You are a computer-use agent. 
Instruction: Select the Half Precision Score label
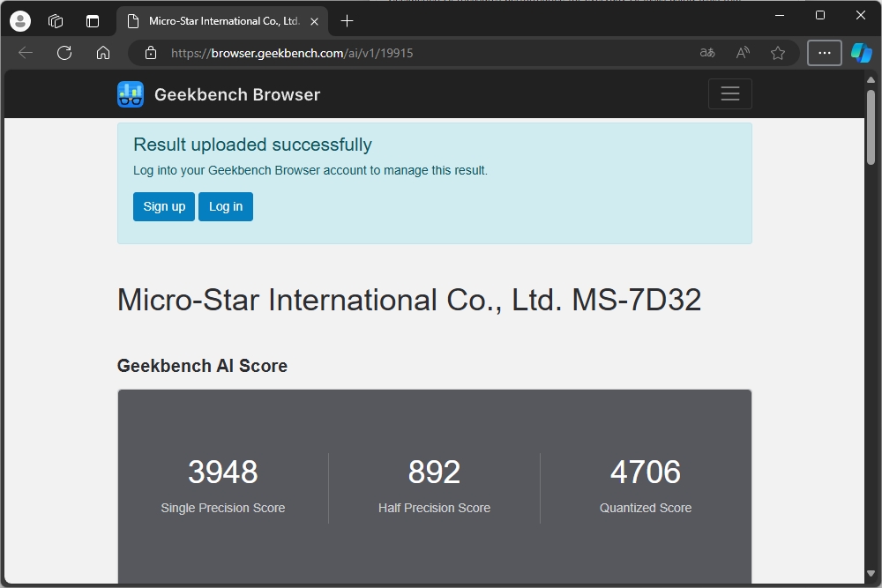434,508
